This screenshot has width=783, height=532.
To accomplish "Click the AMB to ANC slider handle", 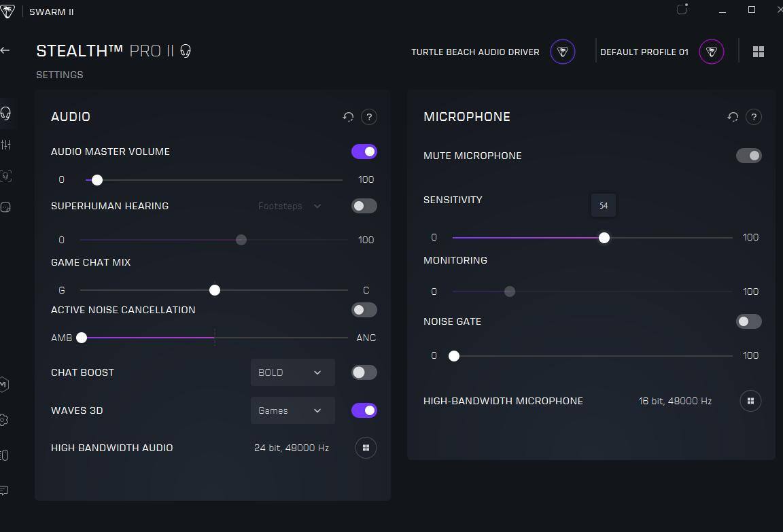I will (x=82, y=338).
